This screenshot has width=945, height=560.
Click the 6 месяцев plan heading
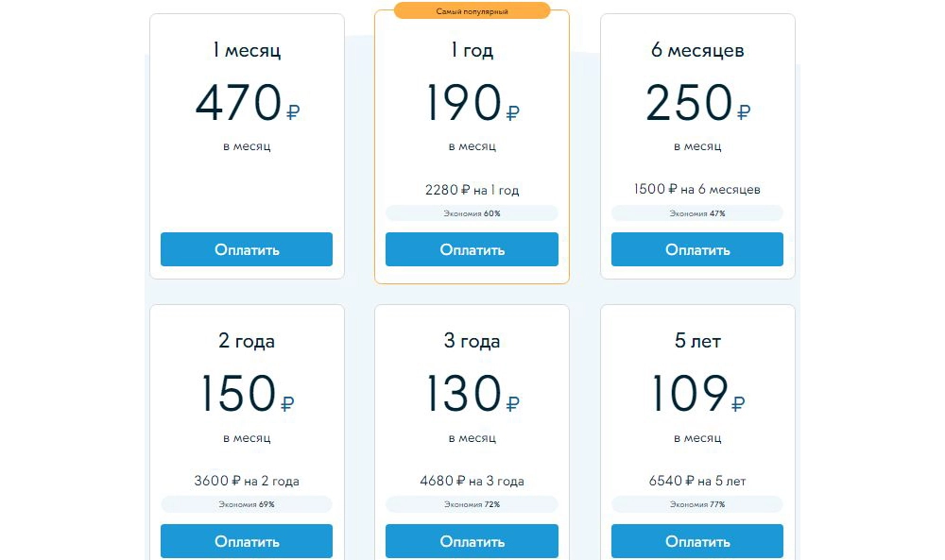(x=697, y=50)
